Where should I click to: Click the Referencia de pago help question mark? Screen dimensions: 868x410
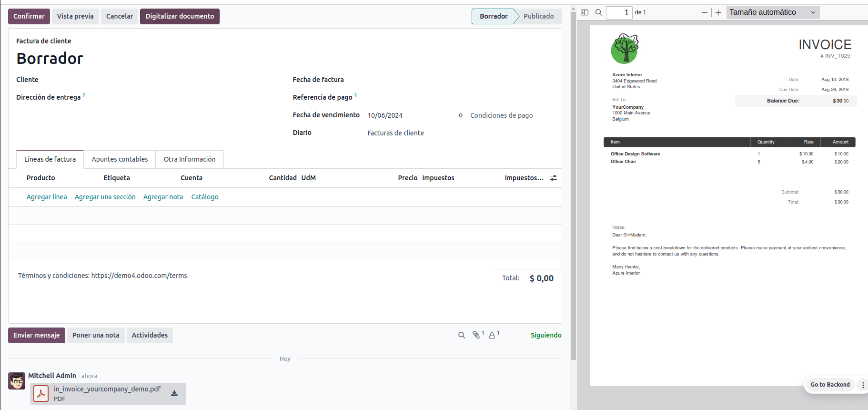(x=355, y=95)
